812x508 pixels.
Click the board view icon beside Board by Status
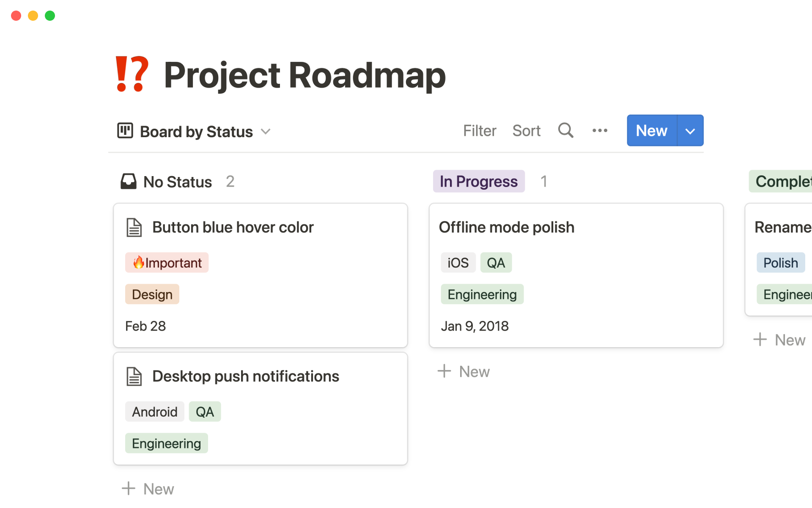pos(125,131)
